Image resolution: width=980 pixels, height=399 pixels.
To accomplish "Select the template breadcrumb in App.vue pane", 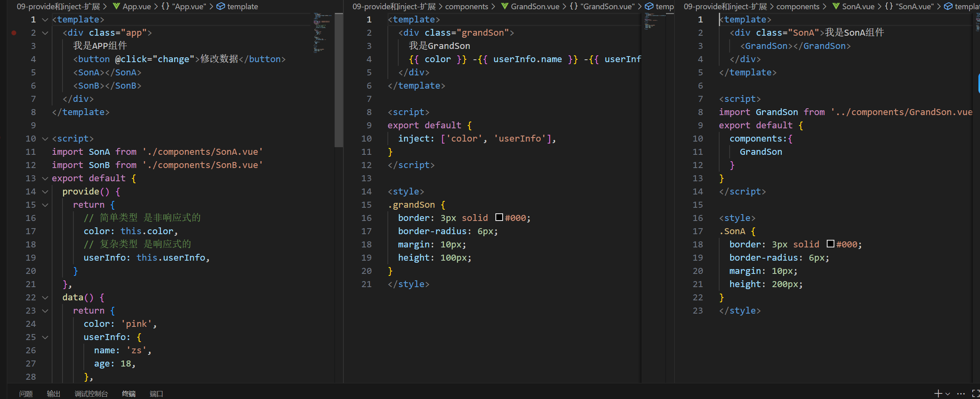I will [x=237, y=6].
